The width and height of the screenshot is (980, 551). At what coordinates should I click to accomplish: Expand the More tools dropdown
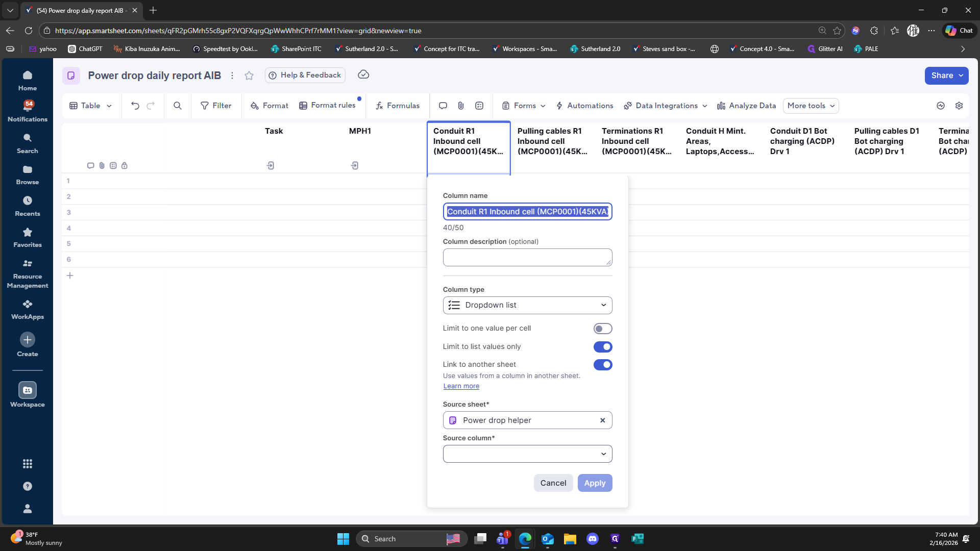coord(811,106)
